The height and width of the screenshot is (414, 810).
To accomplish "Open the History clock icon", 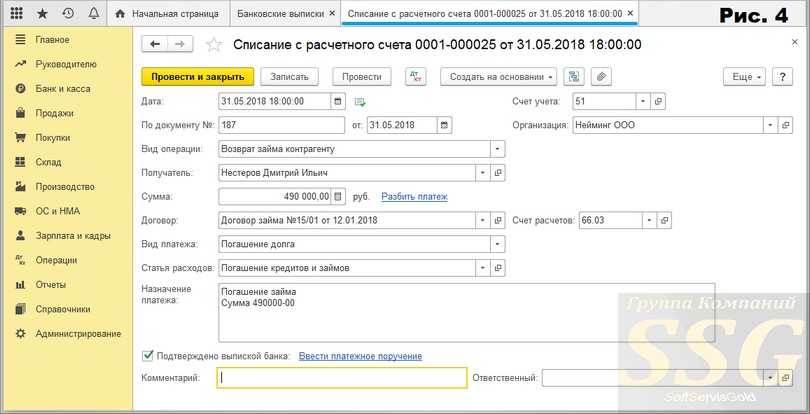I will 68,14.
